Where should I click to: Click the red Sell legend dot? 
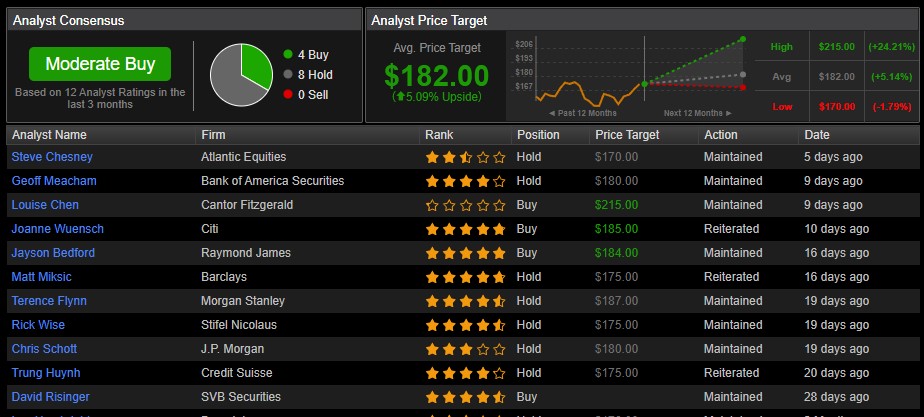click(288, 94)
